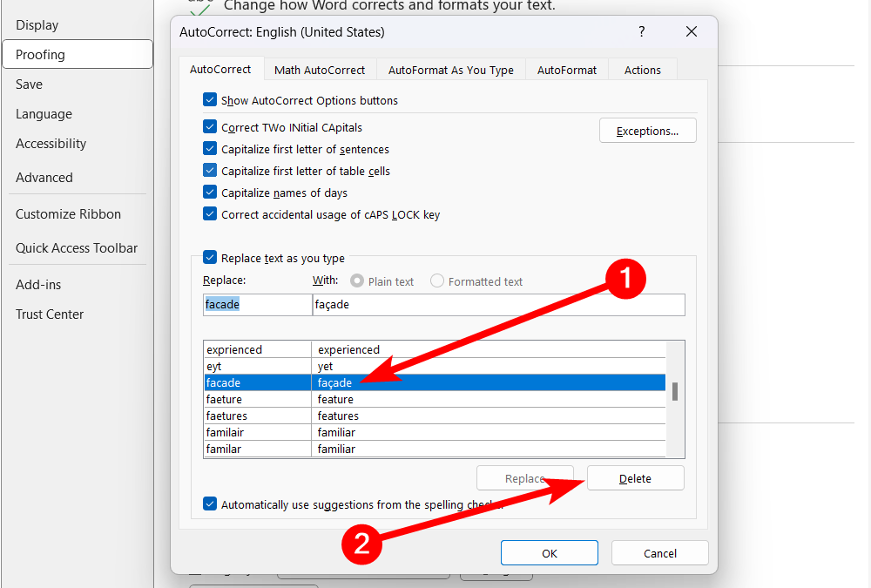The image size is (871, 588).
Task: Switch to the Math AutoCorrect tab
Action: point(320,70)
